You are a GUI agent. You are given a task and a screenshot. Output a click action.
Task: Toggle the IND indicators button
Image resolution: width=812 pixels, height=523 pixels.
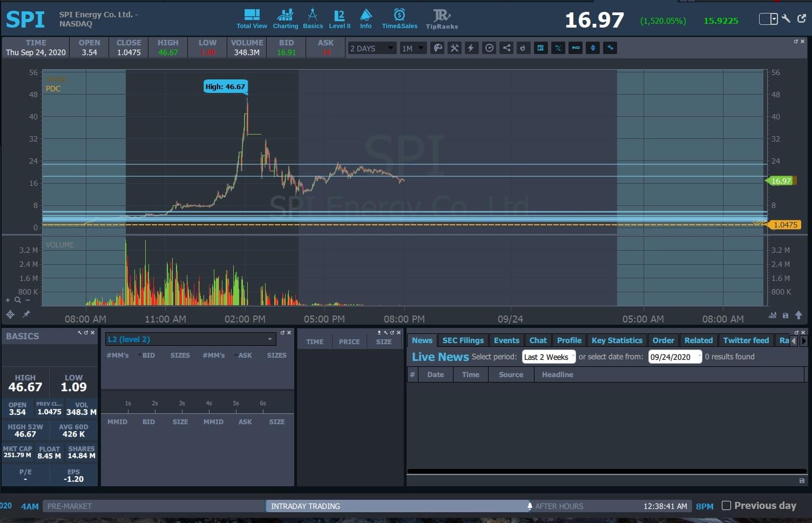coord(576,48)
